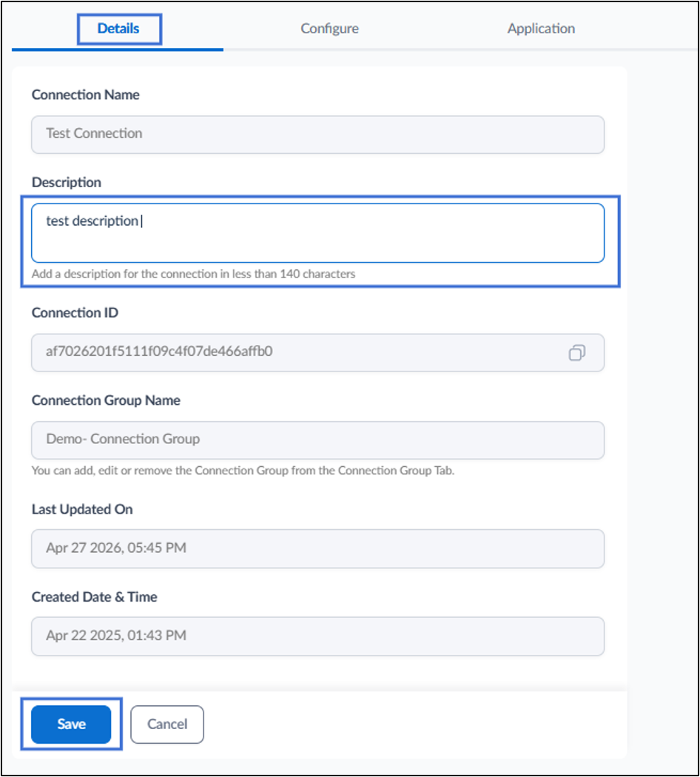Click the Connection Name label
The height and width of the screenshot is (777, 700).
click(86, 95)
